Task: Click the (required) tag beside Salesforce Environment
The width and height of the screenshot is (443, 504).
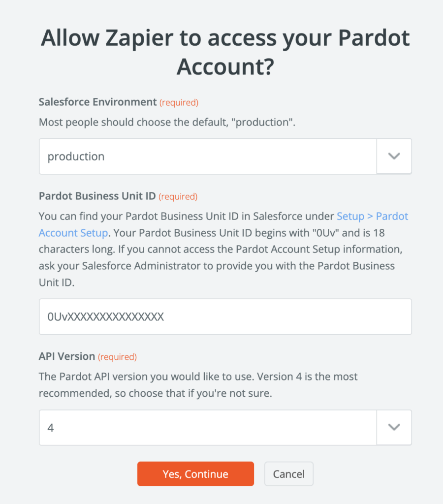Action: coord(179,102)
